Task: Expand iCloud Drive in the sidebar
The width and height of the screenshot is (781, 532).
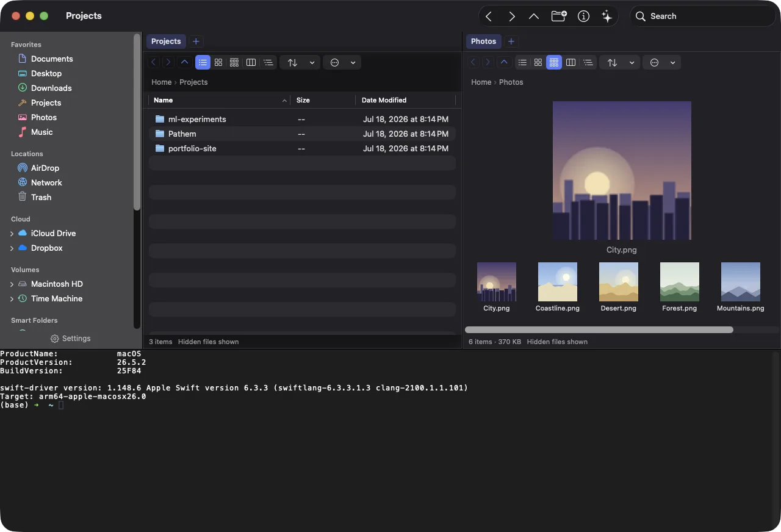Action: coord(12,234)
